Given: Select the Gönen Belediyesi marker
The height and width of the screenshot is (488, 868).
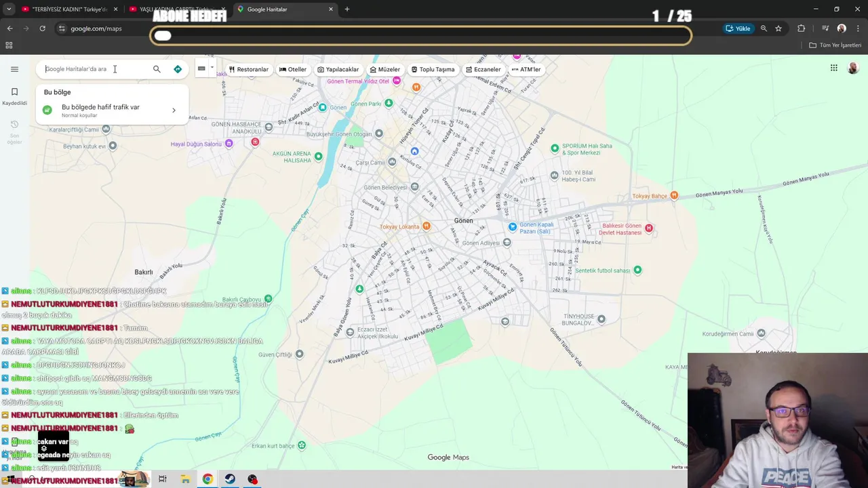Looking at the screenshot, I should coord(414,187).
